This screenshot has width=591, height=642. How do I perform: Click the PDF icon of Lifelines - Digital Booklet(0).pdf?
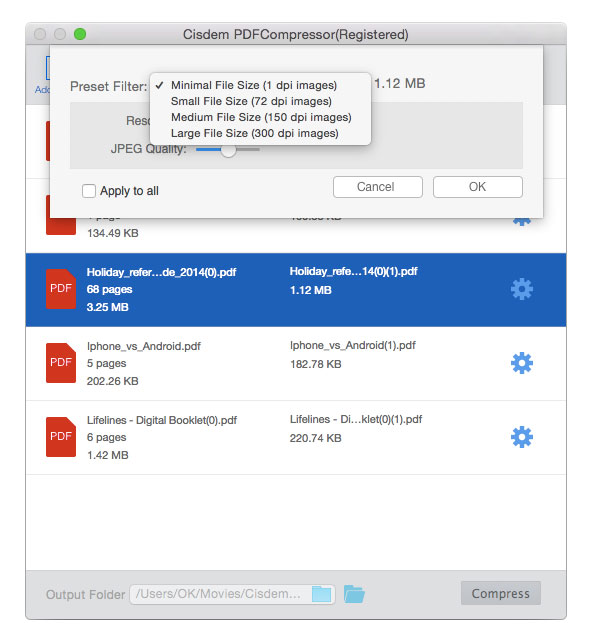tap(61, 437)
